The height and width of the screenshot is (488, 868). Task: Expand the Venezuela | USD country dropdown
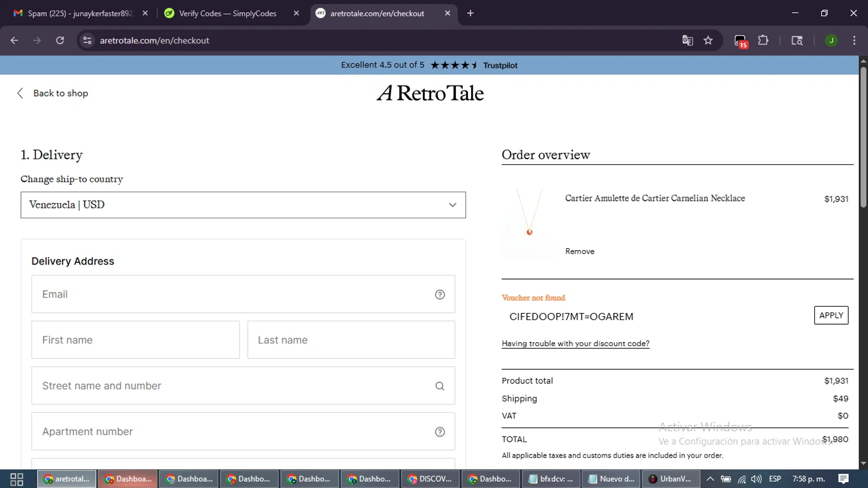243,205
